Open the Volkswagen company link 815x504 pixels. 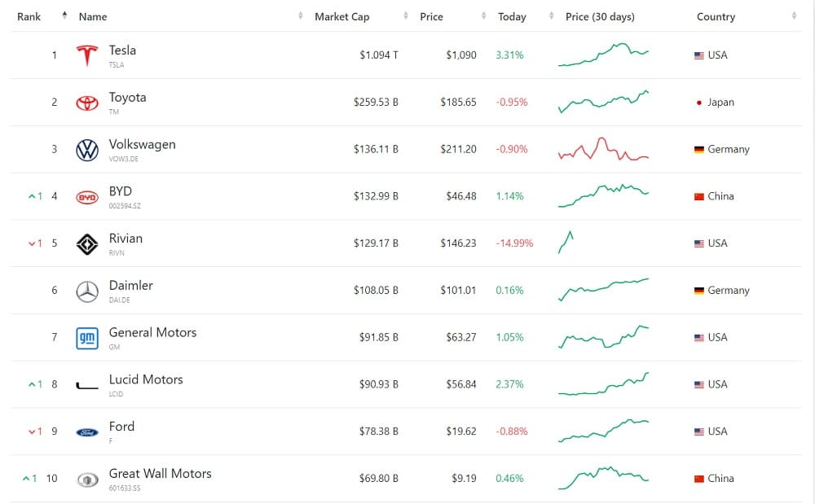tap(142, 144)
